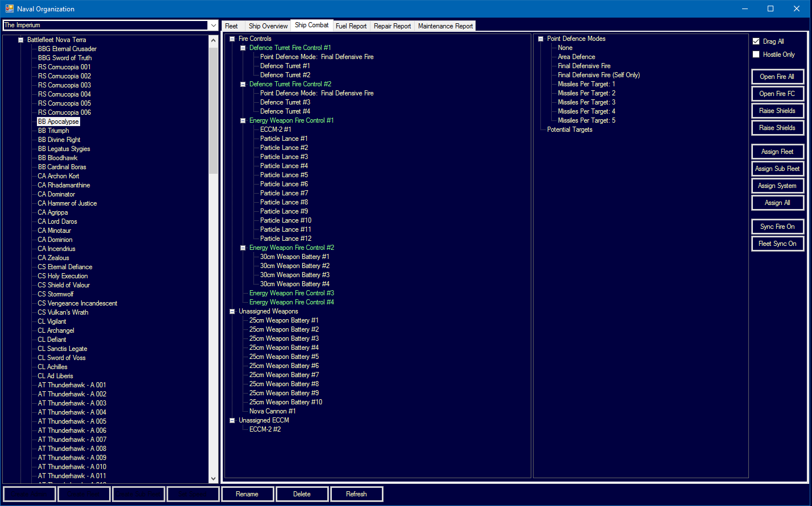Select RS Cornucopia 003 in the list
812x506 pixels.
pyautogui.click(x=64, y=85)
